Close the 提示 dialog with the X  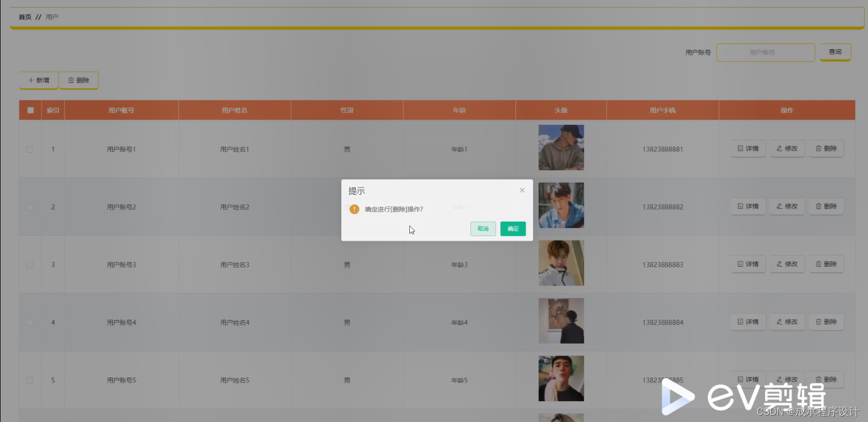click(522, 190)
